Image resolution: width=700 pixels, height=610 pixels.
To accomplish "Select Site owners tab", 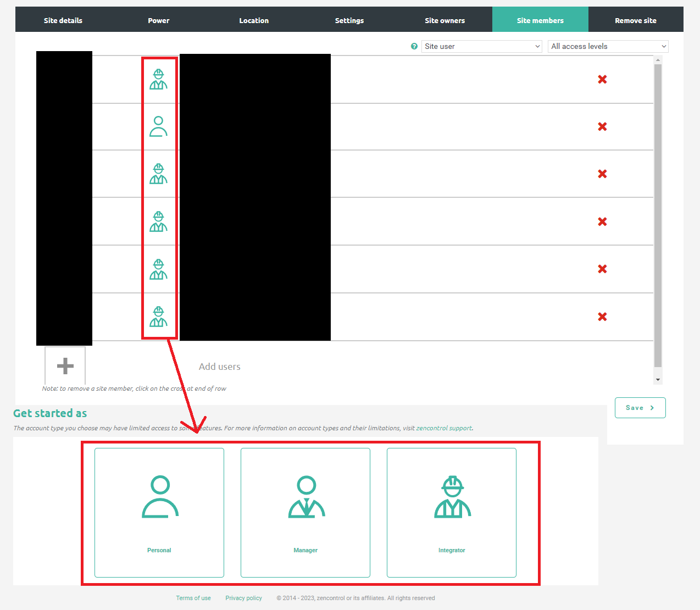I will tap(445, 20).
